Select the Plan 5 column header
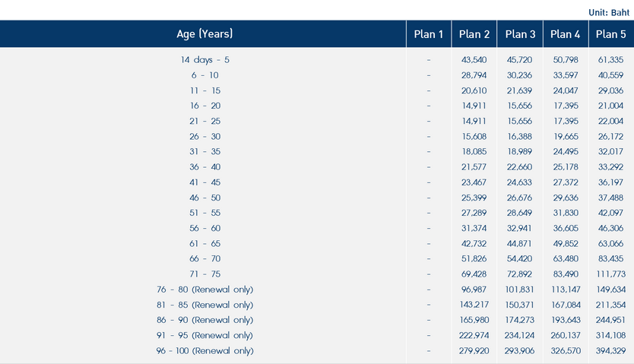 click(611, 34)
